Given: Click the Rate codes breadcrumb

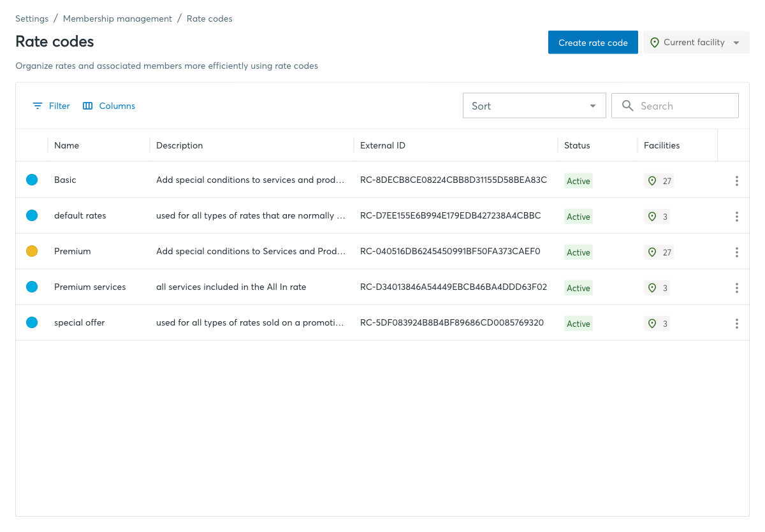Looking at the screenshot, I should tap(210, 18).
